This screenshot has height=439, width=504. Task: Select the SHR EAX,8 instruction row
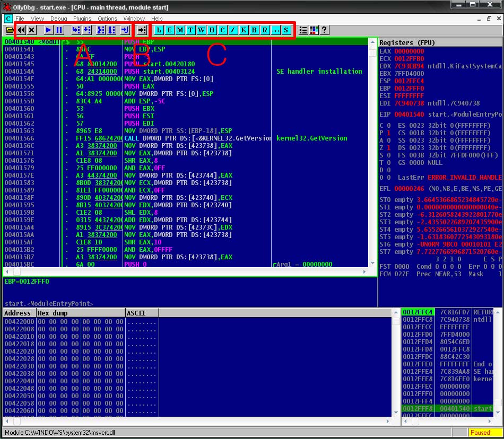point(186,161)
